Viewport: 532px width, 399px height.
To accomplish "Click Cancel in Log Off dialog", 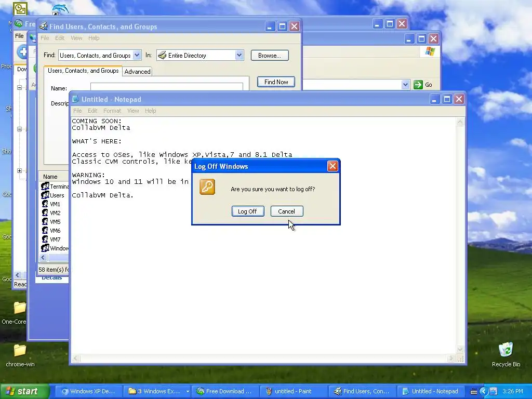I will click(287, 211).
